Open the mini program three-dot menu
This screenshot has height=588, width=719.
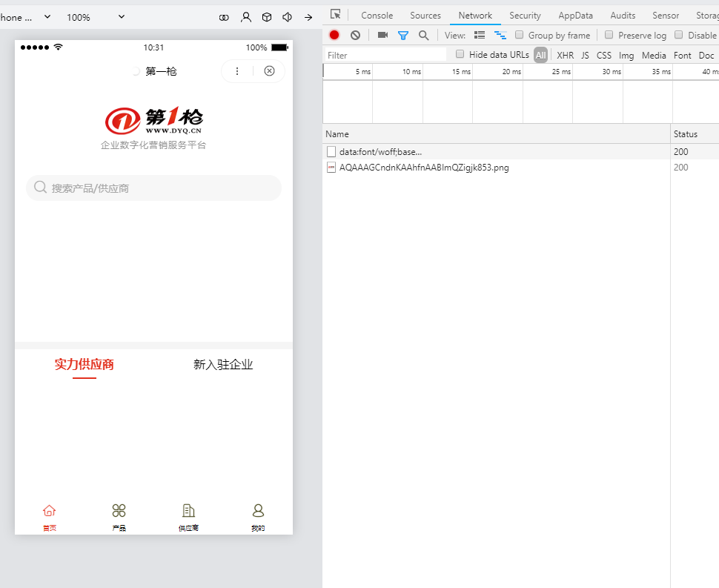pyautogui.click(x=237, y=71)
